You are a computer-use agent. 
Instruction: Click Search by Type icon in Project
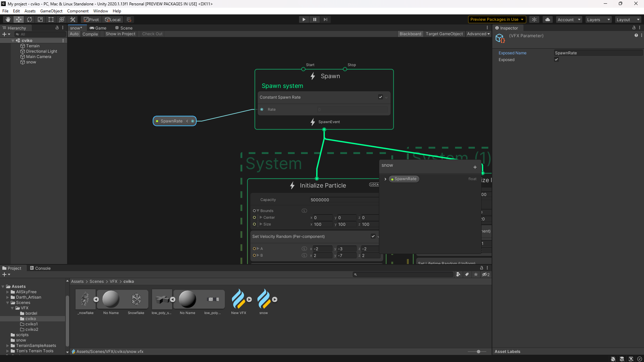click(x=458, y=274)
